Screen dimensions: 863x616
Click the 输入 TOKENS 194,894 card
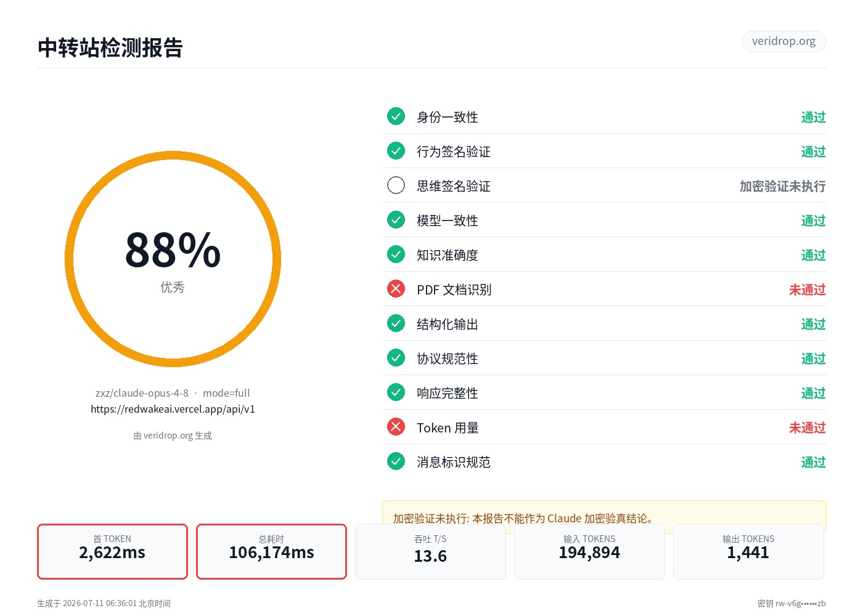(589, 551)
